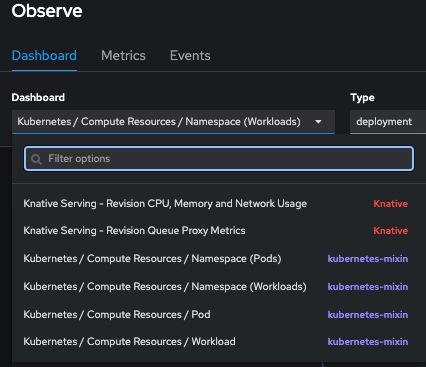Click the Dashboard field label

pyautogui.click(x=38, y=97)
